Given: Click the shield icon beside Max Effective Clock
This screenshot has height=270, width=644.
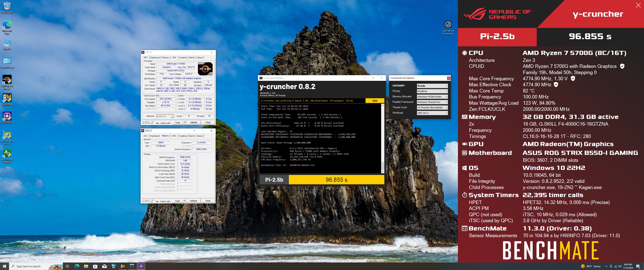Looking at the screenshot, I should click(556, 85).
